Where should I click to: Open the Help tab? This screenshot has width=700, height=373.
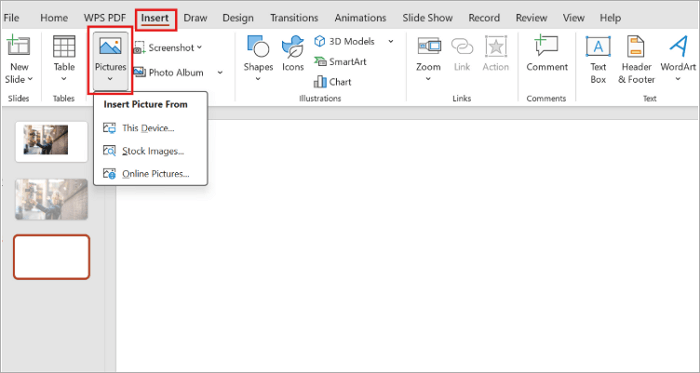tap(610, 18)
